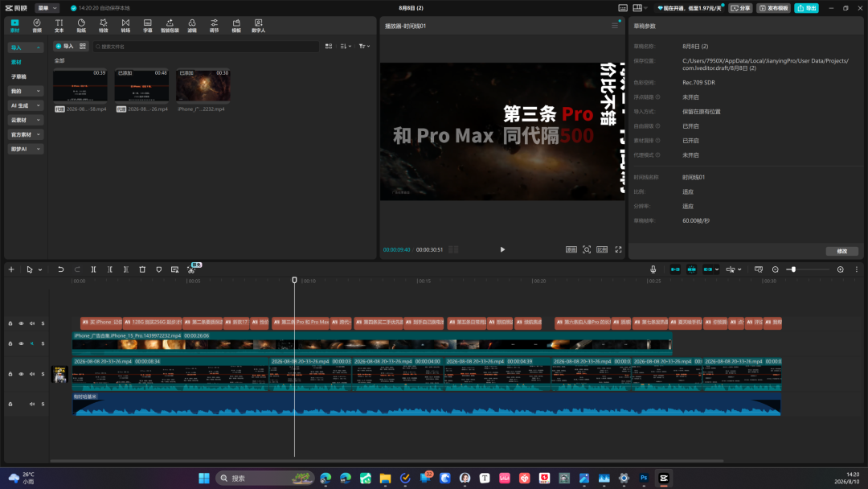Viewport: 868px width, 489px height.
Task: Click the membership promotion 低至1.97元/天 link
Action: click(690, 8)
